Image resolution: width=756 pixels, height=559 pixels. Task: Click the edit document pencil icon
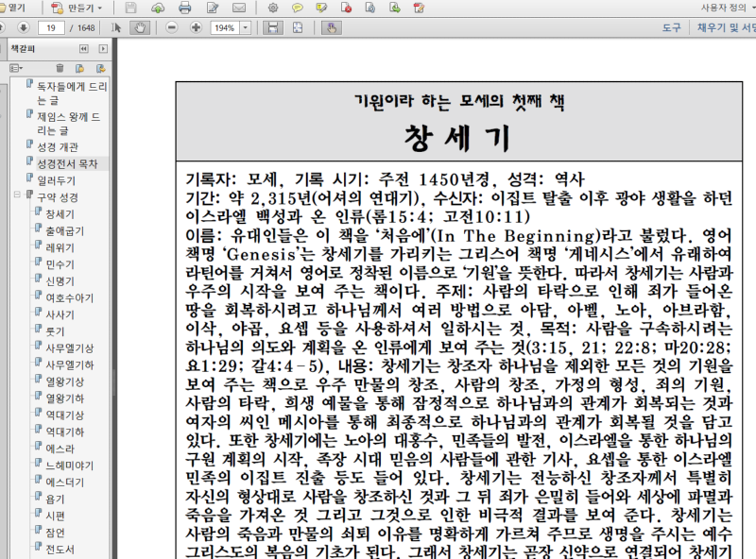click(x=212, y=8)
